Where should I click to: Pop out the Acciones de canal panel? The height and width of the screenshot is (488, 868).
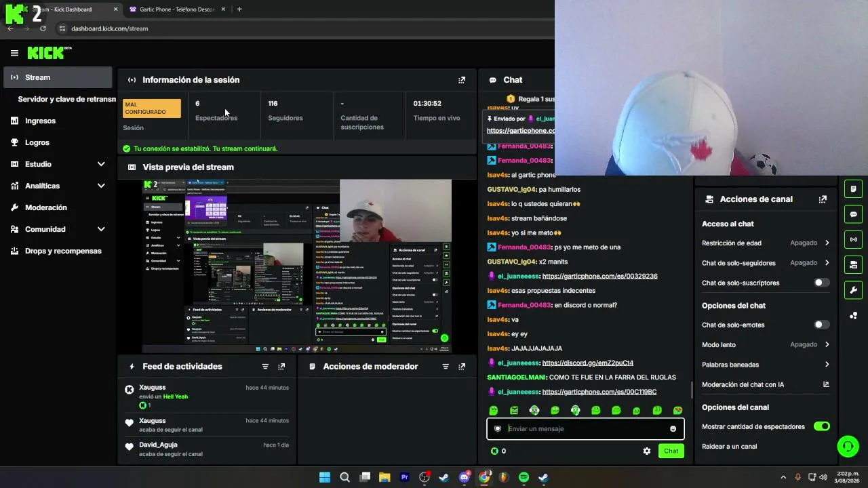823,199
